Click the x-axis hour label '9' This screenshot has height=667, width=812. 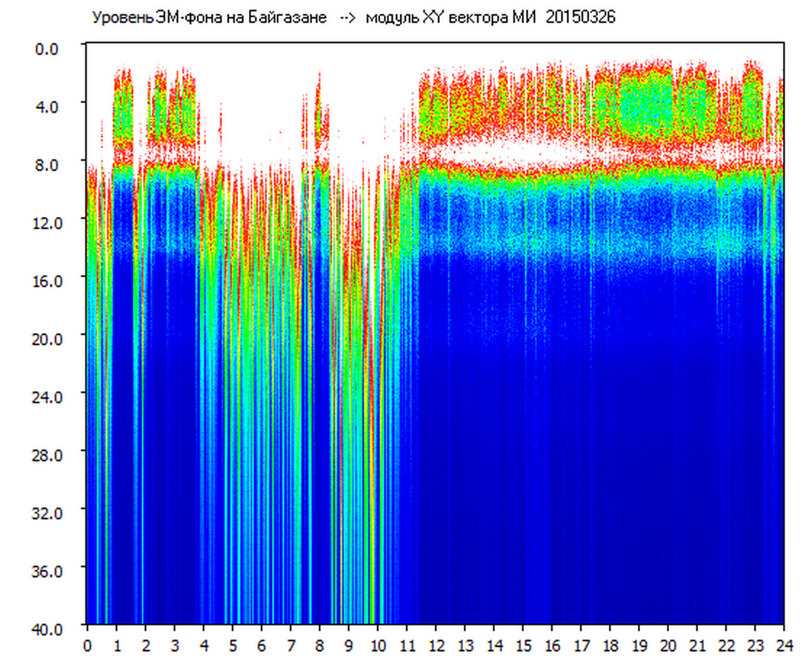tap(349, 646)
